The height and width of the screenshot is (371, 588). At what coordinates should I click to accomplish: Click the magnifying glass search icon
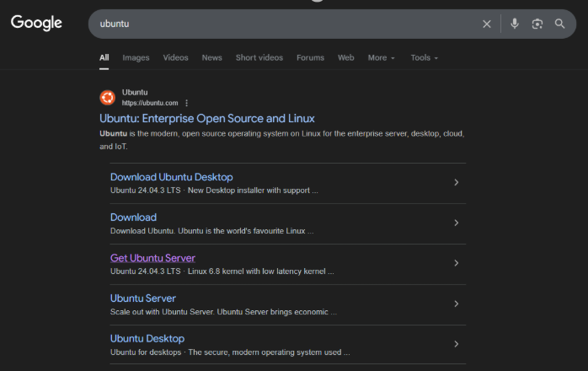point(559,24)
